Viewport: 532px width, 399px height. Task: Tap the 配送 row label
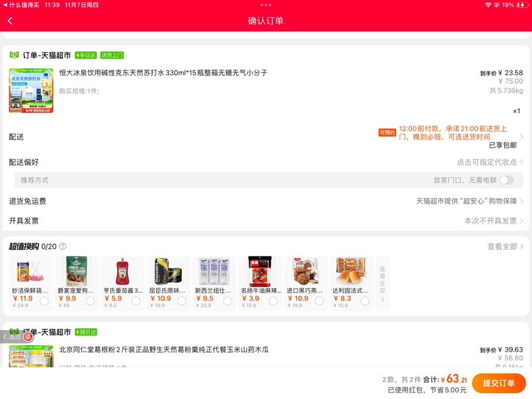point(16,137)
